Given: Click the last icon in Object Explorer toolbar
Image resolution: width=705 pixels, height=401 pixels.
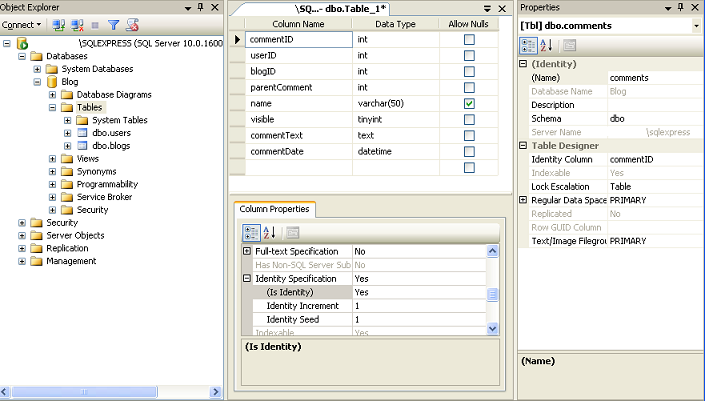Looking at the screenshot, I should [132, 25].
